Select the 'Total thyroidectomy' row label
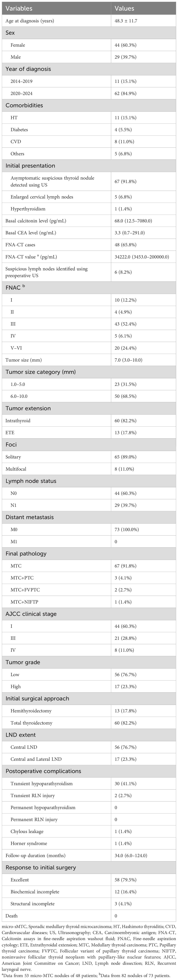 (x=32, y=723)
